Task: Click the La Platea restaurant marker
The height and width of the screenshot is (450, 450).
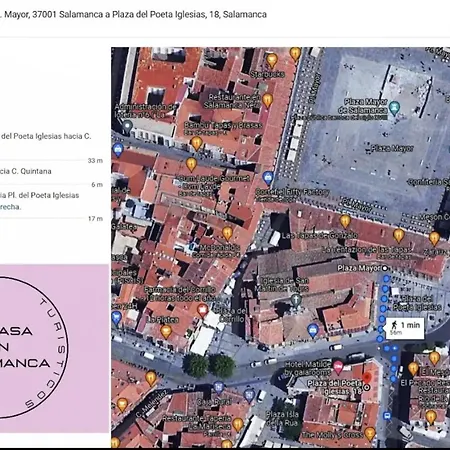Action: 166,332
